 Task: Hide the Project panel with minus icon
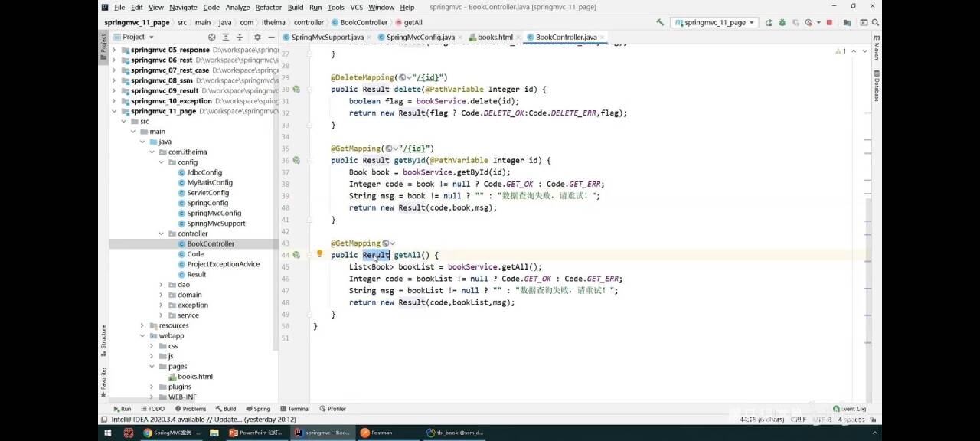point(271,37)
